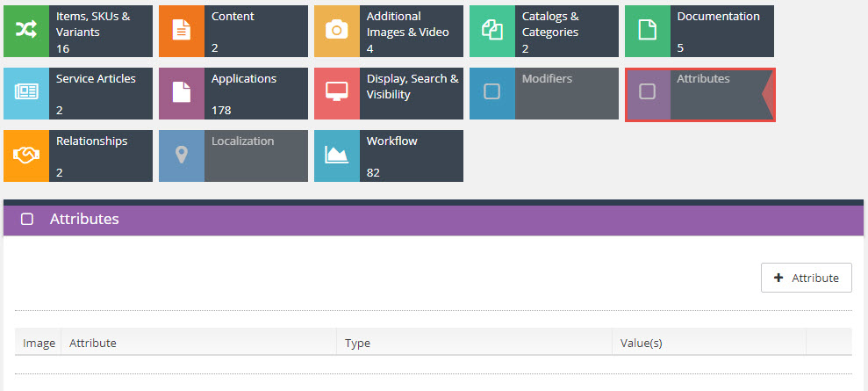The height and width of the screenshot is (391, 868).
Task: Open the Workflow area chart icon
Action: point(336,156)
